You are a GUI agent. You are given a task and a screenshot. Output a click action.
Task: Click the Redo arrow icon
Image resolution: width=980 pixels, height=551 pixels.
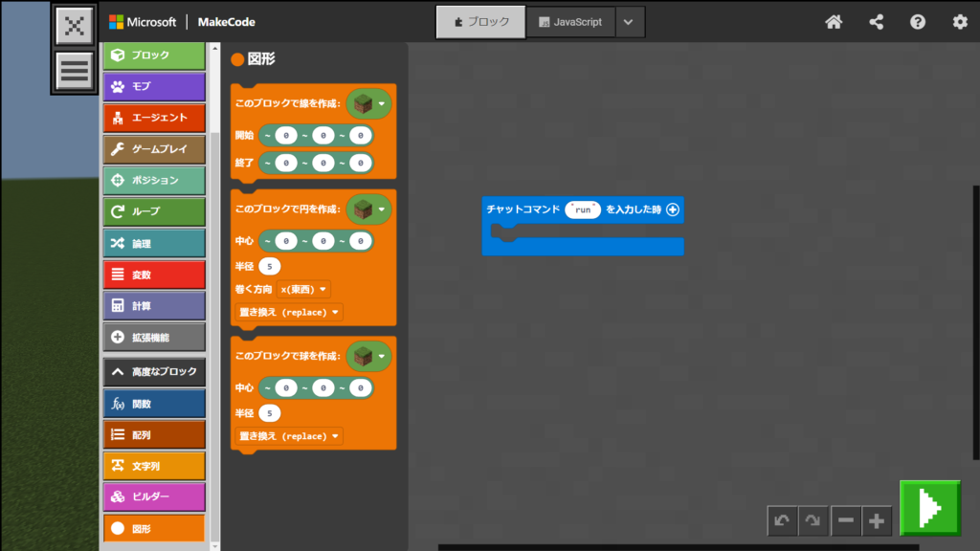[813, 521]
